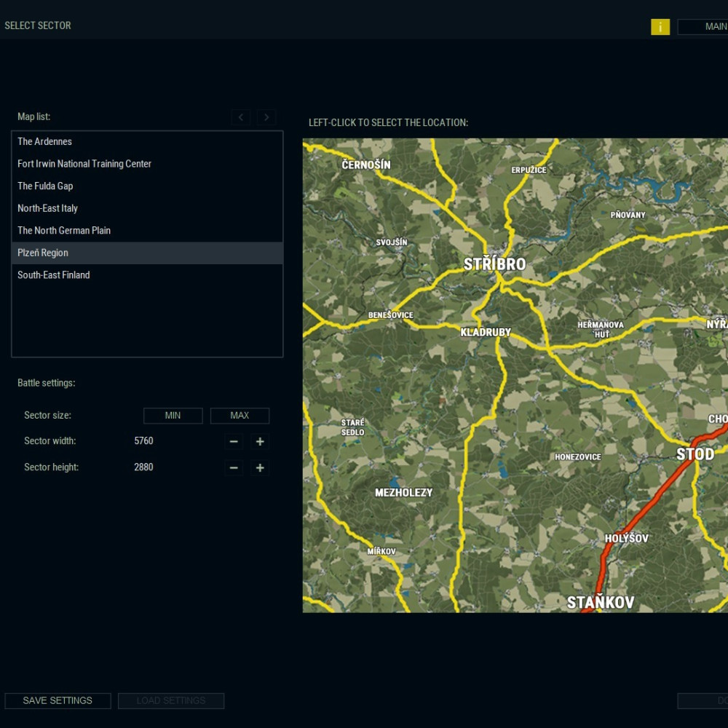Screen dimensions: 728x728
Task: Choose The Fulda Gap map
Action: click(45, 186)
